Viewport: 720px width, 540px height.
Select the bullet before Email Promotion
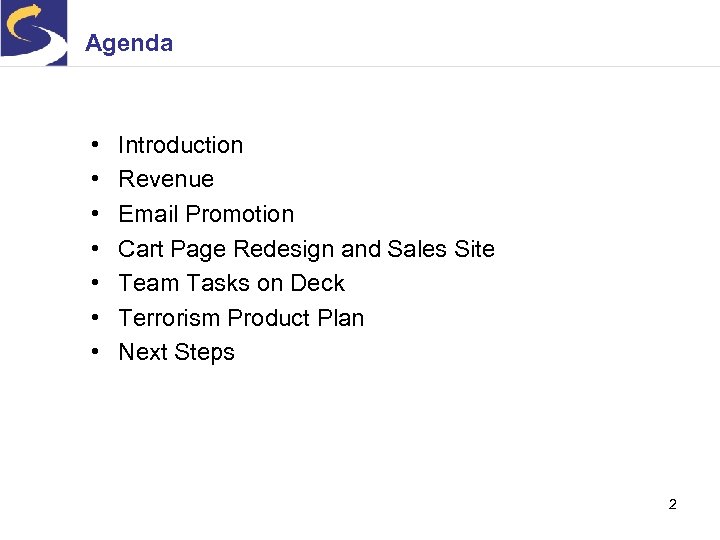coord(93,215)
